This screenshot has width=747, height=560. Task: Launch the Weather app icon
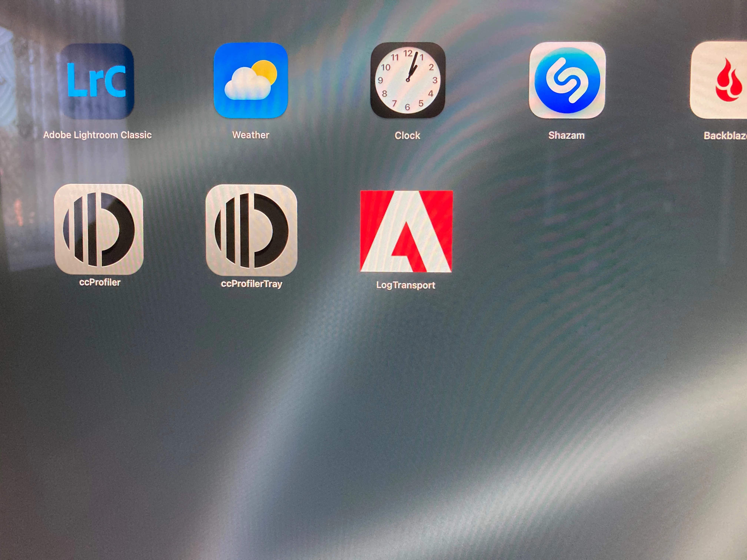251,80
